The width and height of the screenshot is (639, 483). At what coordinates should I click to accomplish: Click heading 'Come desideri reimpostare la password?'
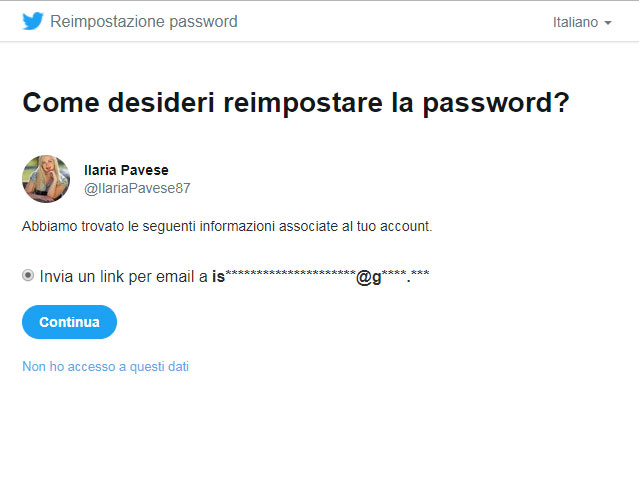pyautogui.click(x=296, y=103)
